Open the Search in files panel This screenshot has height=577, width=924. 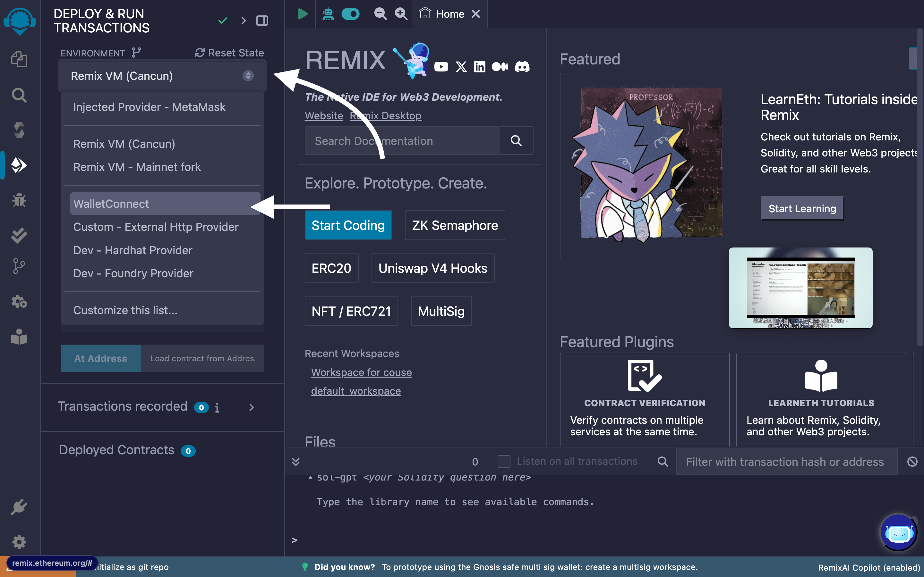coord(19,95)
